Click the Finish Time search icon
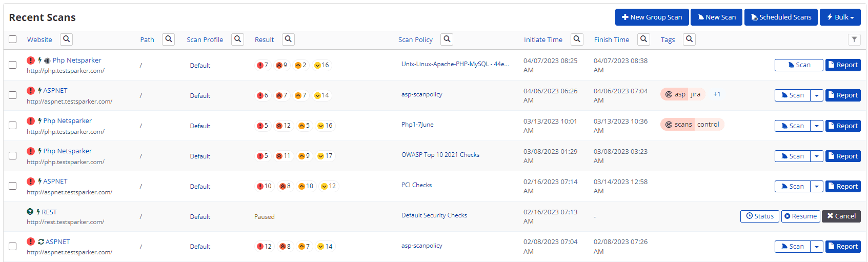 click(x=643, y=39)
